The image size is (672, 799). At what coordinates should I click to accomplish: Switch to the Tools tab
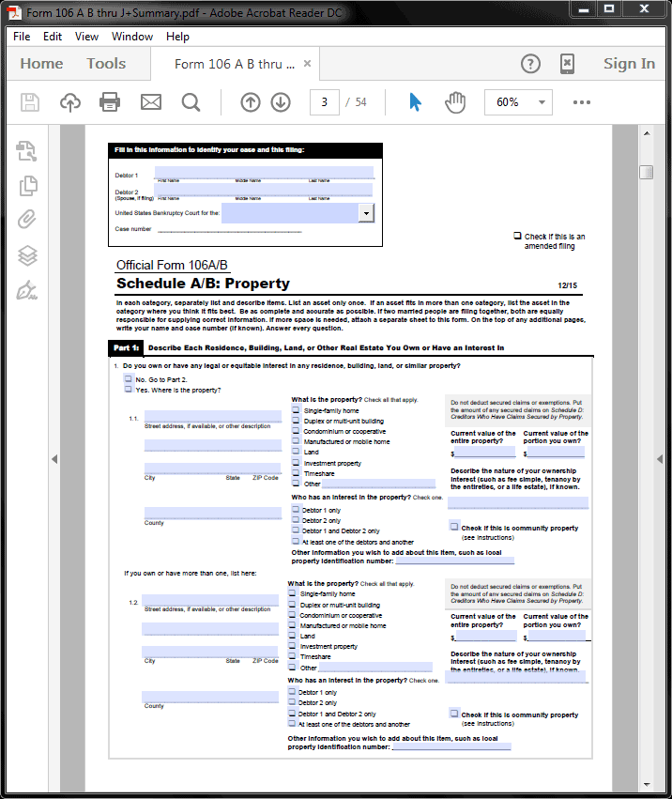point(106,64)
